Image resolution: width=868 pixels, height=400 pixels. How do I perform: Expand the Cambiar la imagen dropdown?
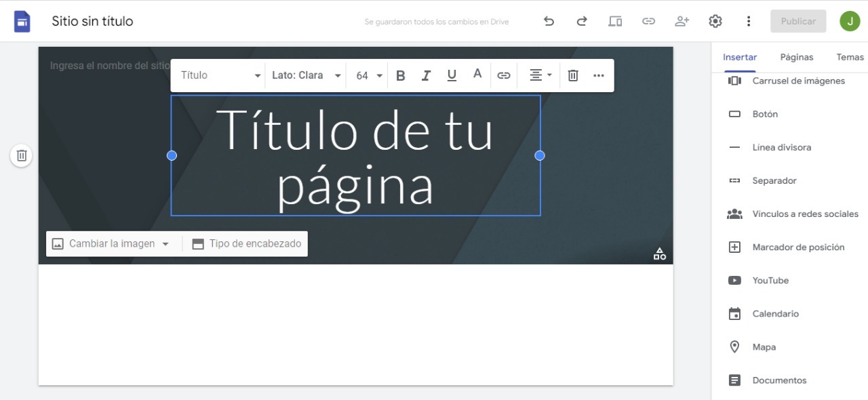point(167,243)
